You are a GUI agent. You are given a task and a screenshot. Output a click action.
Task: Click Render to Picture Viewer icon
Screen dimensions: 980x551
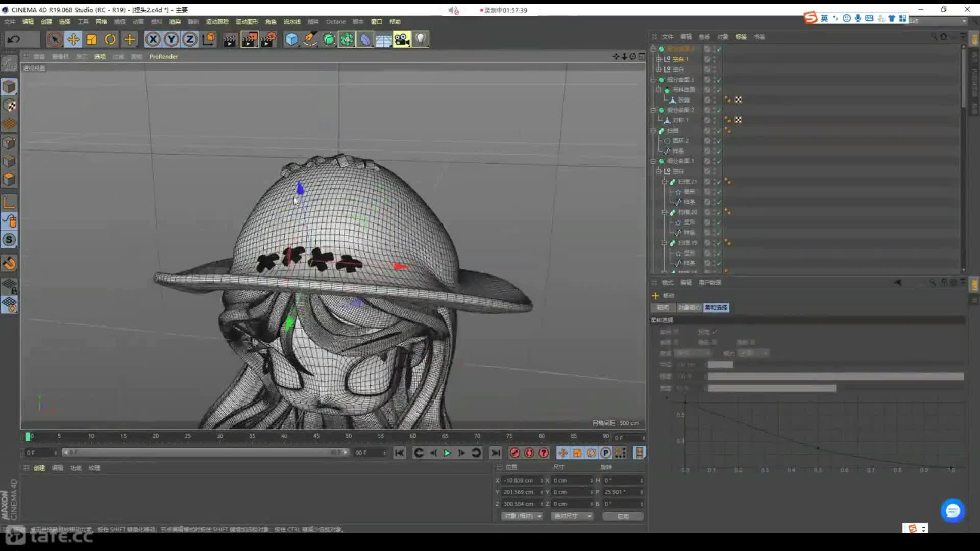[x=249, y=39]
